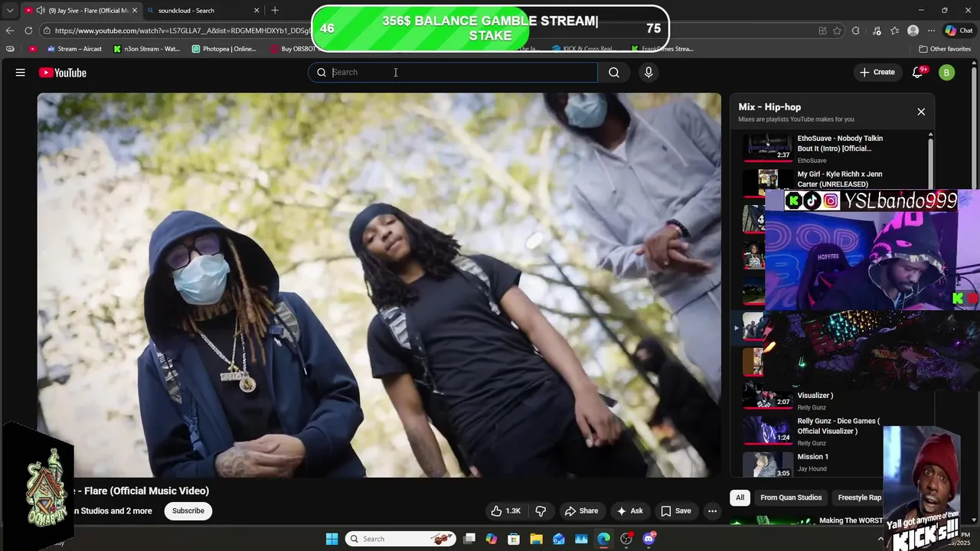Open the YouTube hamburger guide menu

click(x=21, y=73)
